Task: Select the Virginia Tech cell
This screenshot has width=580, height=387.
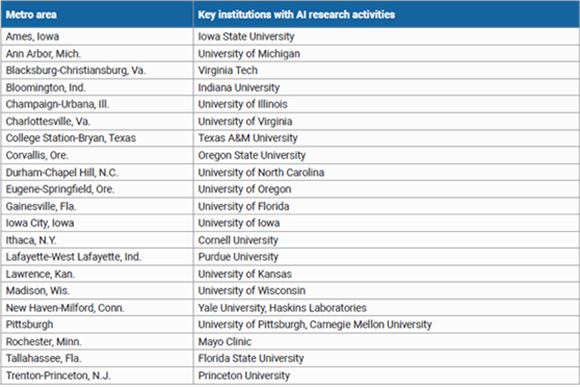Action: point(387,70)
